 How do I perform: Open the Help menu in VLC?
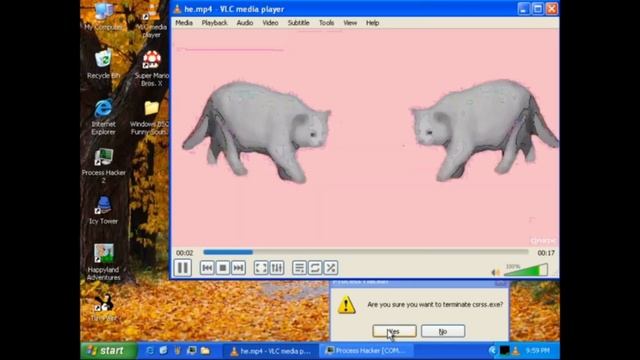click(372, 23)
